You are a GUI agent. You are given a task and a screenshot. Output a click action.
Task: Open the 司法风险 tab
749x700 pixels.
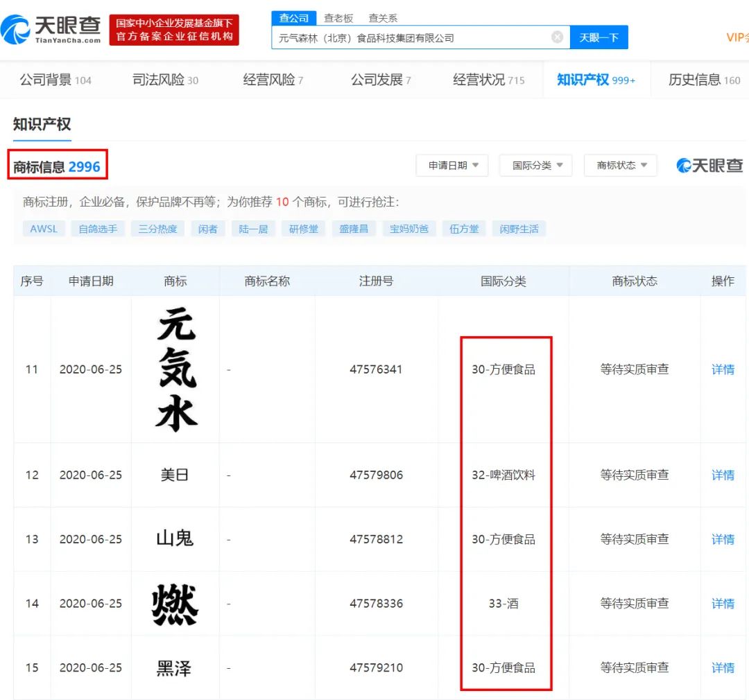[x=165, y=80]
